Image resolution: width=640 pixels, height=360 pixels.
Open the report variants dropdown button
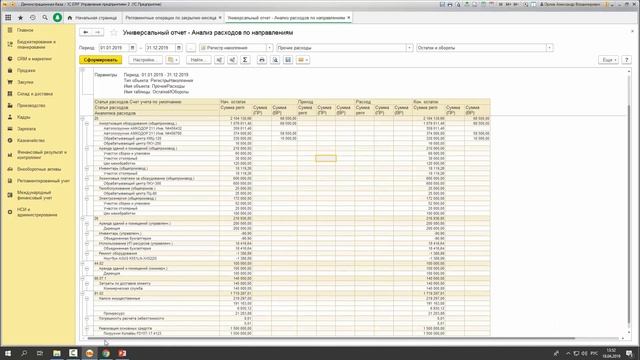click(x=173, y=60)
